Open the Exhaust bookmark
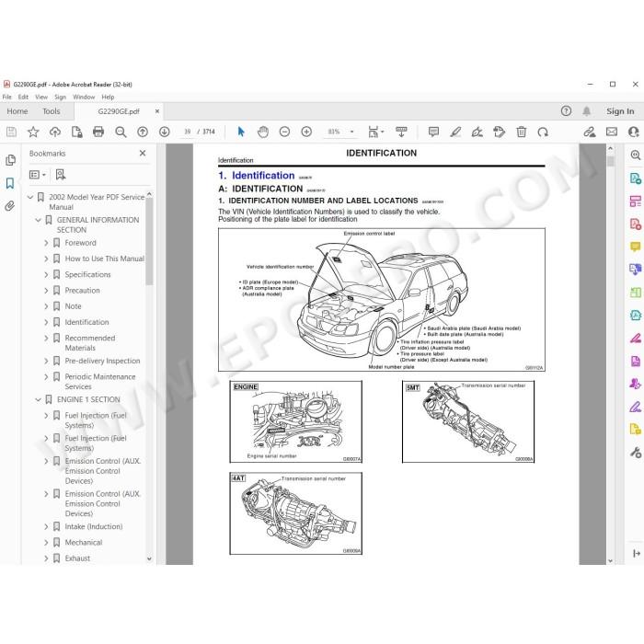 [77, 558]
